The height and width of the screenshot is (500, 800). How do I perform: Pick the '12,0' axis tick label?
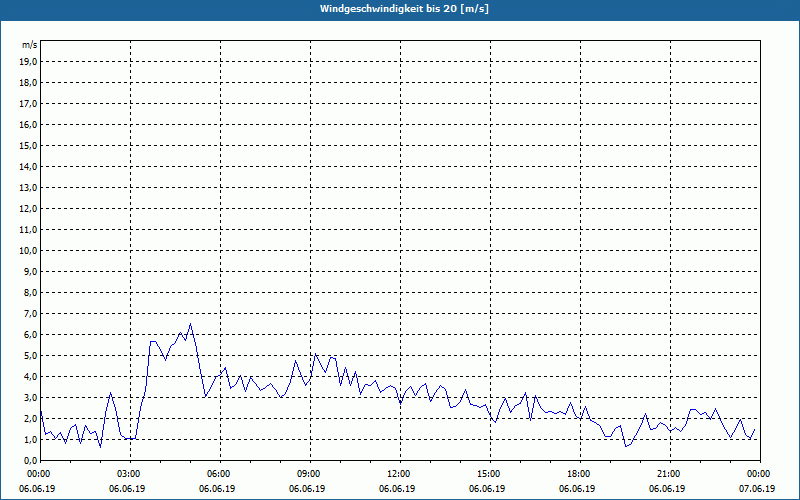pyautogui.click(x=28, y=209)
